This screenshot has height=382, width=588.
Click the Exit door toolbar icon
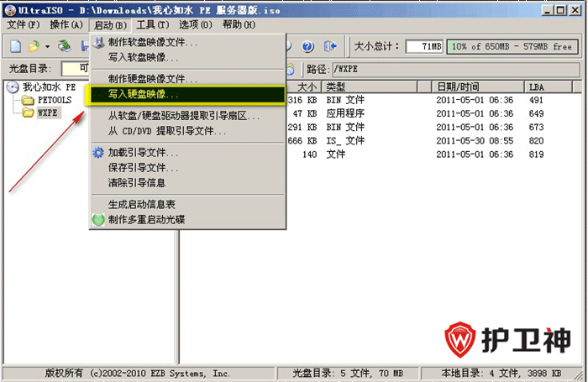(330, 46)
